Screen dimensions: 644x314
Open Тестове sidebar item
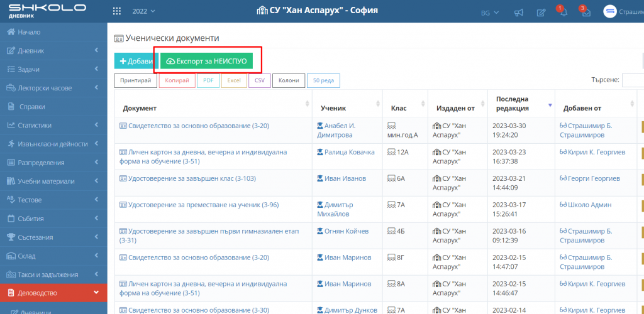pyautogui.click(x=53, y=200)
